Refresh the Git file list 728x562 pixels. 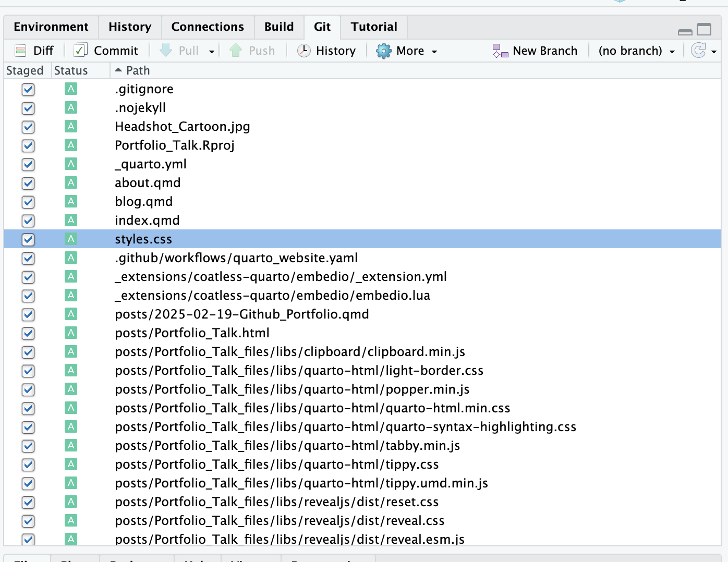(x=698, y=51)
